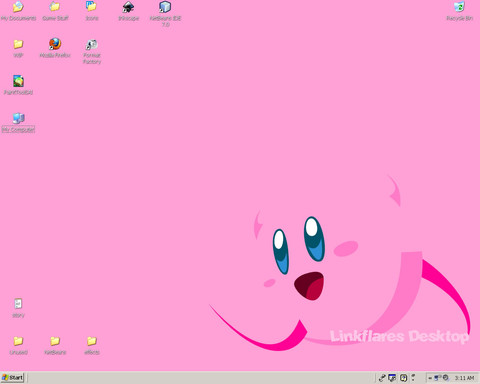This screenshot has width=480, height=384.
Task: Select the Game Stuff folder icon
Action: click(x=55, y=11)
